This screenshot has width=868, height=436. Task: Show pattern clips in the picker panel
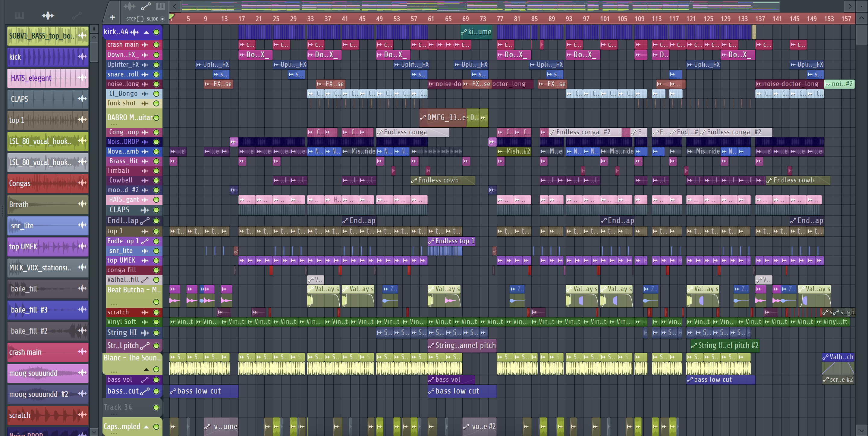coord(19,15)
